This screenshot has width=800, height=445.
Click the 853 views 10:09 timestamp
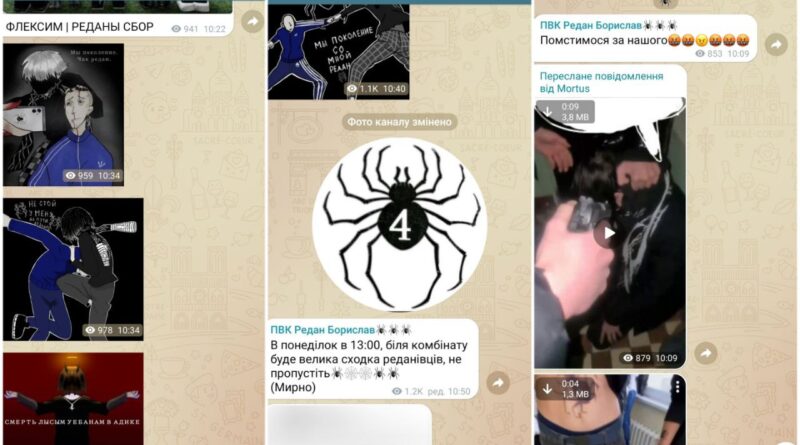(722, 54)
